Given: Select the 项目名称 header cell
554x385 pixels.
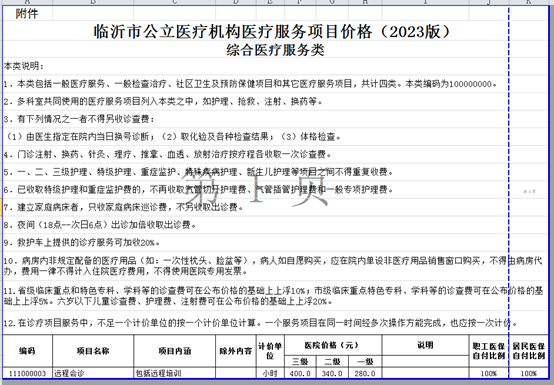Looking at the screenshot, I should click(x=93, y=351).
